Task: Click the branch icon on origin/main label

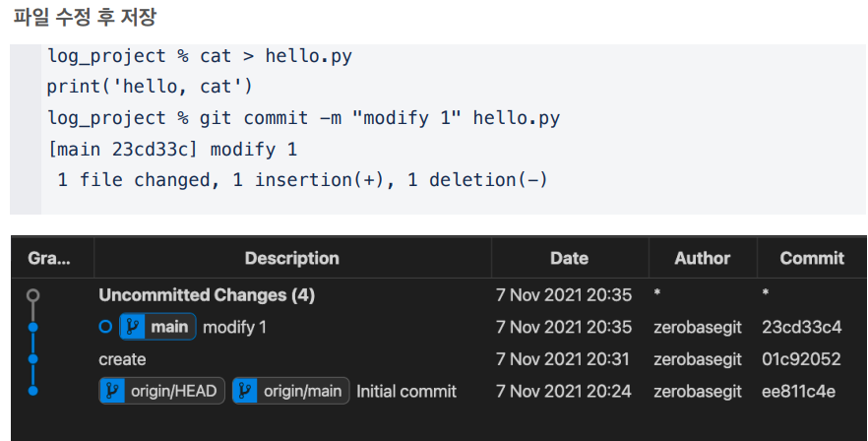Action: [245, 391]
